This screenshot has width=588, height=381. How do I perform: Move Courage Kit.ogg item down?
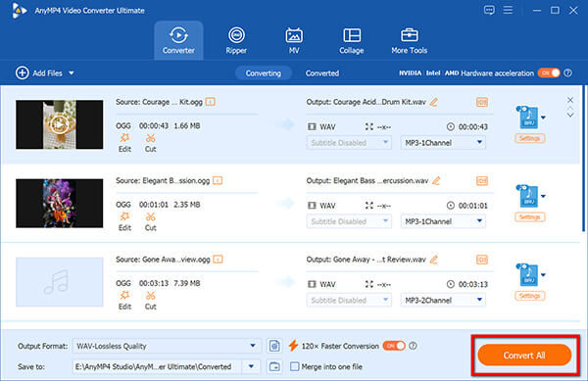[x=570, y=115]
